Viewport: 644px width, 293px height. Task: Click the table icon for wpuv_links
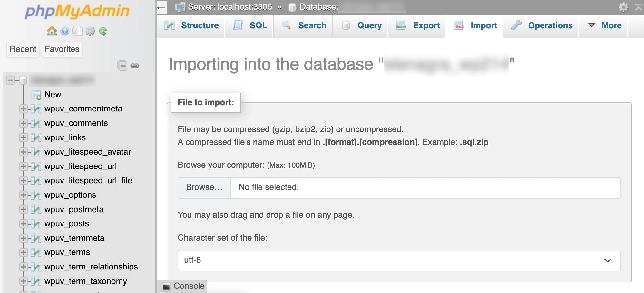click(x=36, y=138)
